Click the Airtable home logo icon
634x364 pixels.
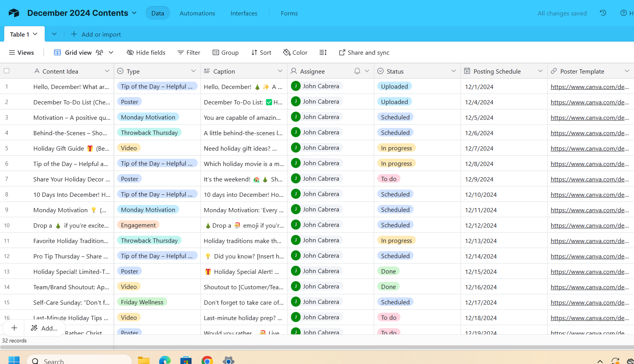tap(14, 13)
